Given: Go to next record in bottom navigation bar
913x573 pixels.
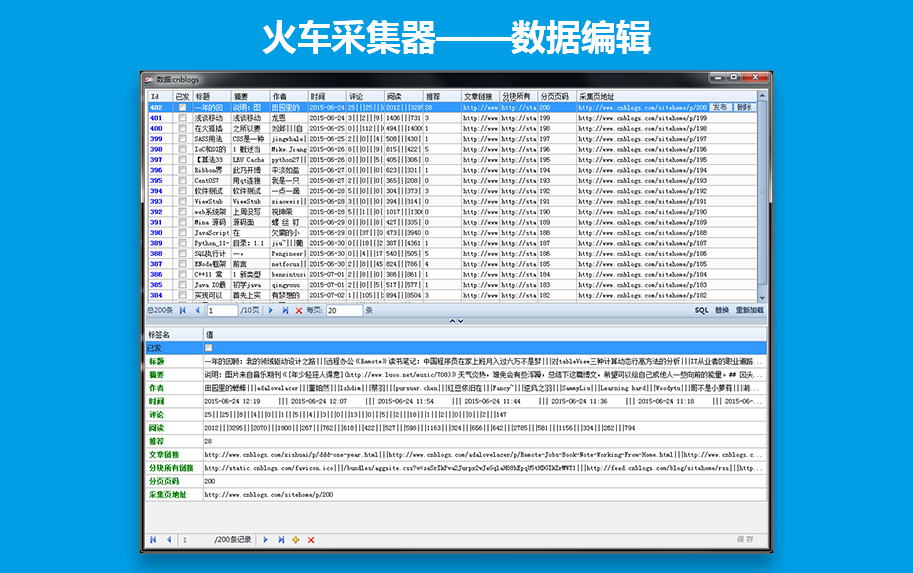Looking at the screenshot, I should (266, 540).
